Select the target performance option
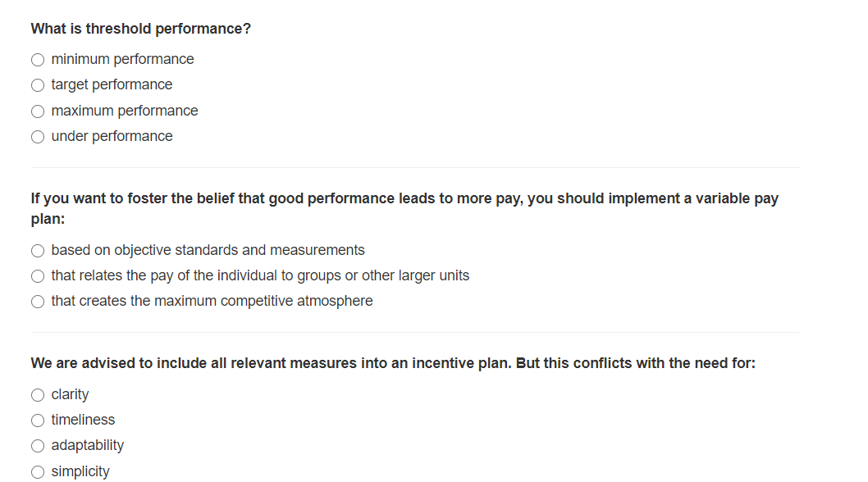This screenshot has height=482, width=868. click(x=38, y=84)
